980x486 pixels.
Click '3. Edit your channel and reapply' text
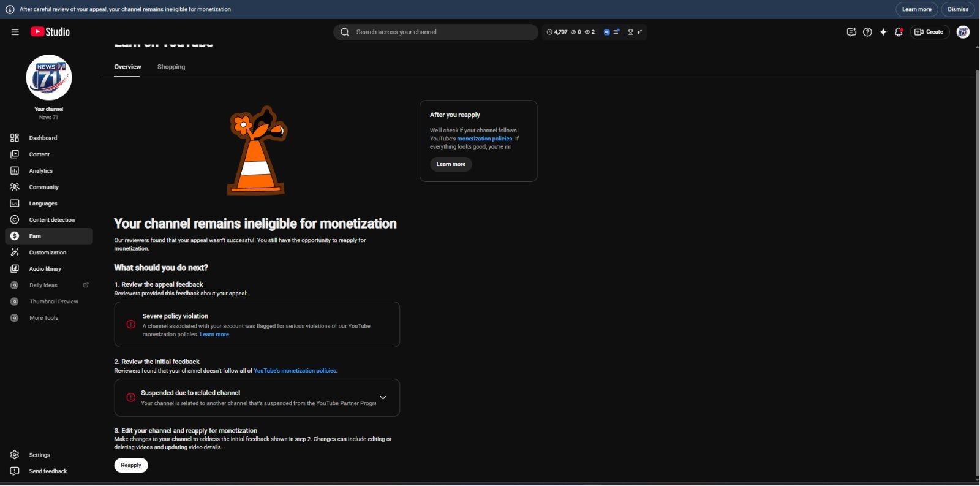click(186, 431)
